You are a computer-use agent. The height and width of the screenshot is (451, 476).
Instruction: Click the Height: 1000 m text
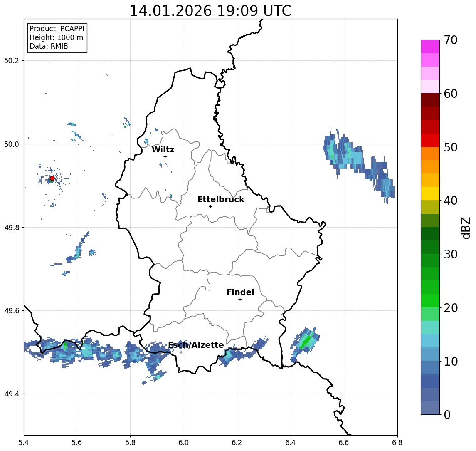pyautogui.click(x=56, y=37)
